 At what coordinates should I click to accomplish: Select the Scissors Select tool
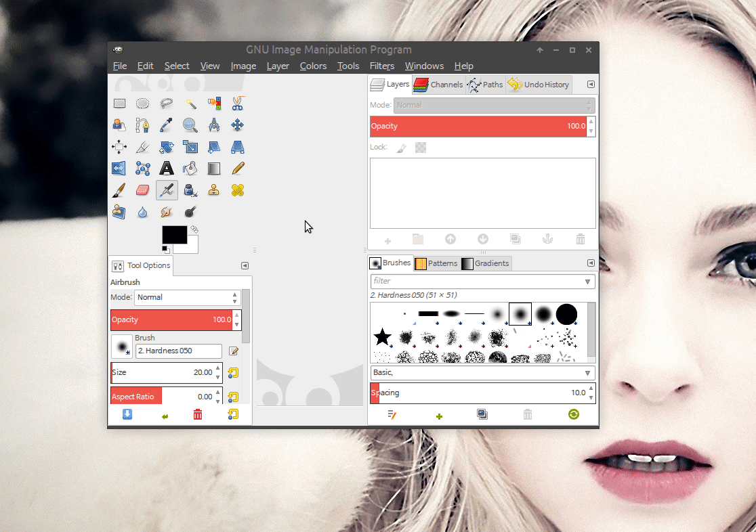[x=238, y=103]
